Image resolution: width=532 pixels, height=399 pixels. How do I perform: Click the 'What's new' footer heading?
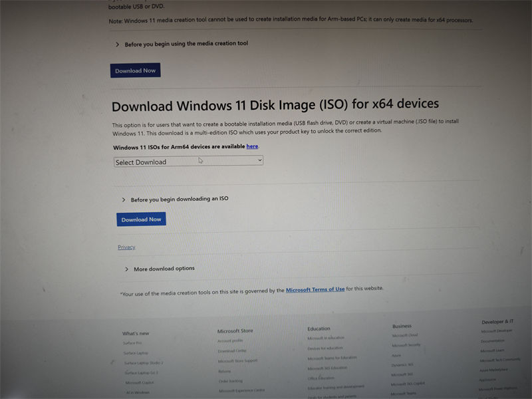click(136, 333)
